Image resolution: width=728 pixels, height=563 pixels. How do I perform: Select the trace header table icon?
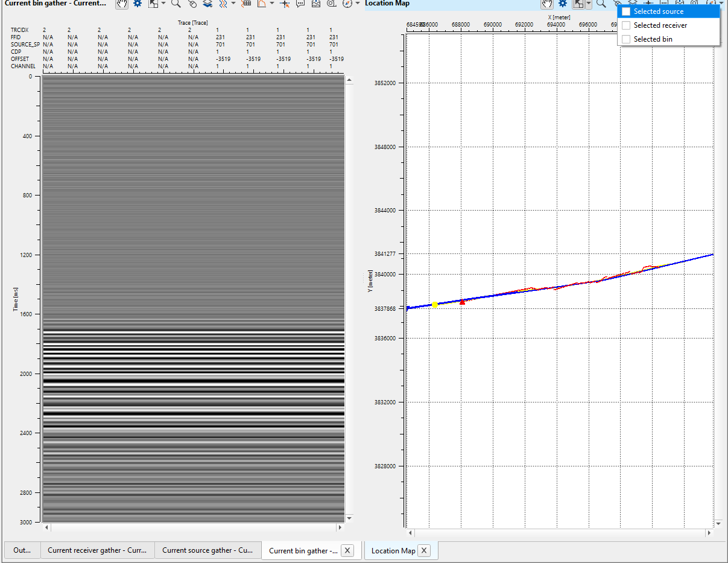pyautogui.click(x=247, y=4)
